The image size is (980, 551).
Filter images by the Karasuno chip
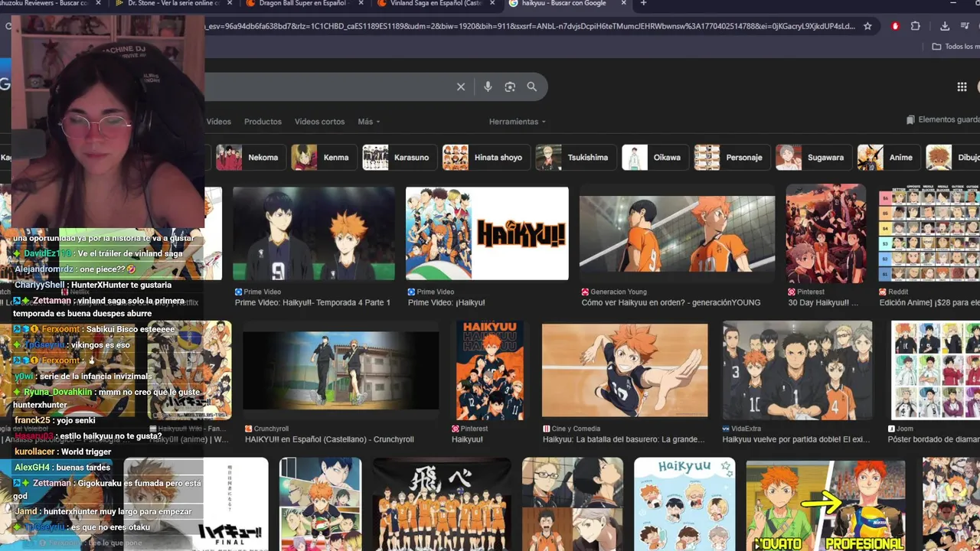tap(399, 158)
